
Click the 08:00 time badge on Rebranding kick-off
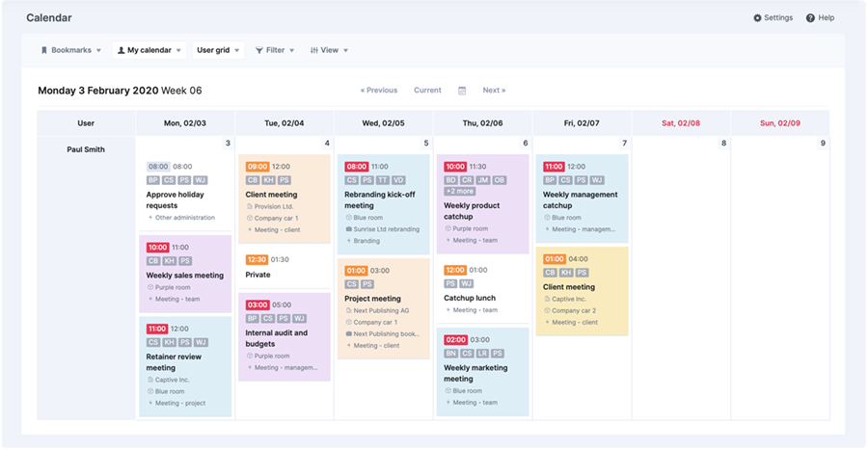357,167
